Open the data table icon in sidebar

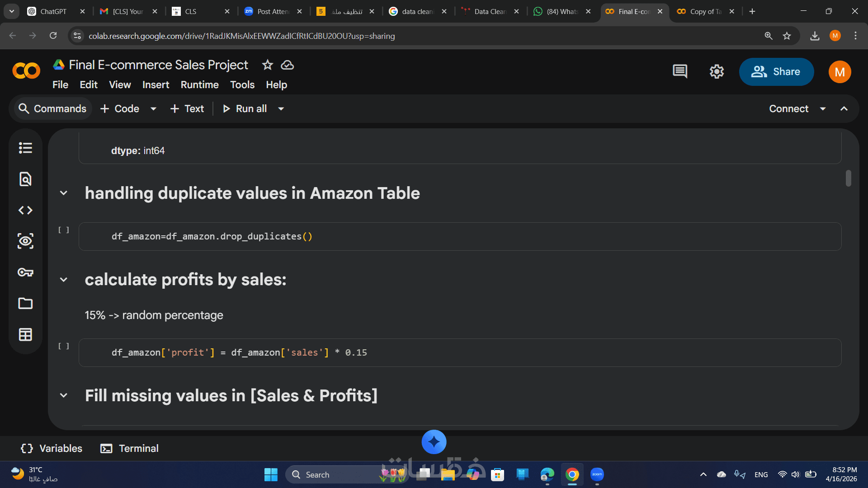coord(25,334)
